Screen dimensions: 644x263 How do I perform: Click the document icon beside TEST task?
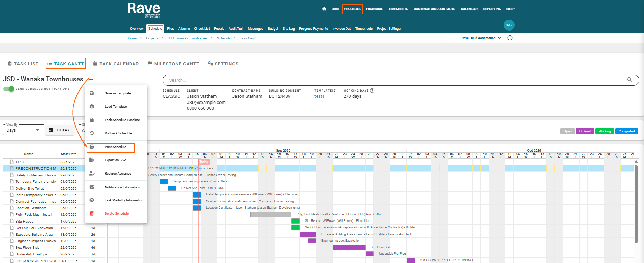point(12,162)
